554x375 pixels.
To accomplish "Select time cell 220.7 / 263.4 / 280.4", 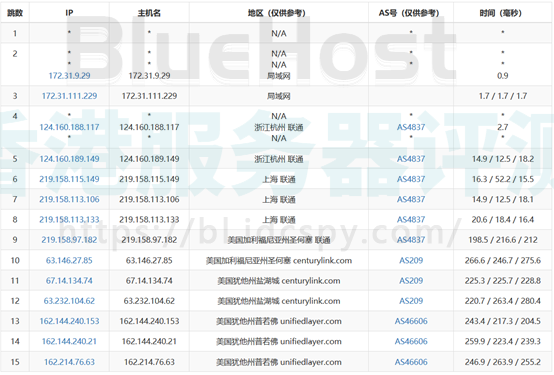I will (x=503, y=301).
